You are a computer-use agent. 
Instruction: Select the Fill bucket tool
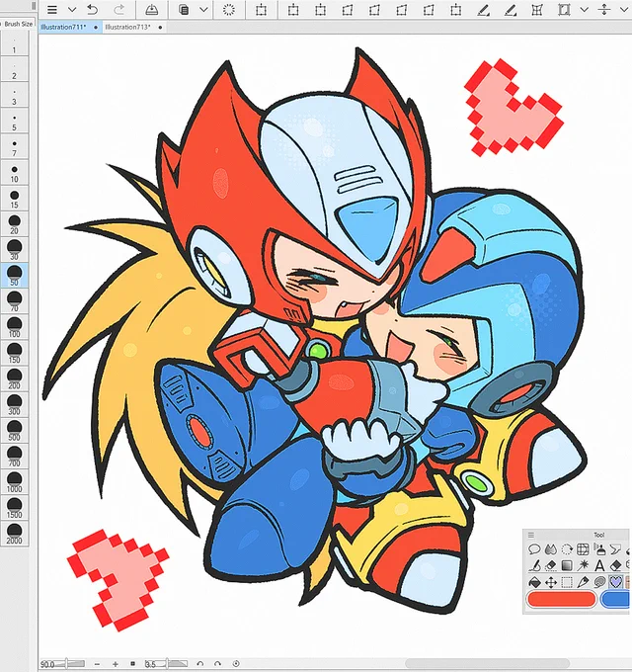coord(534,582)
